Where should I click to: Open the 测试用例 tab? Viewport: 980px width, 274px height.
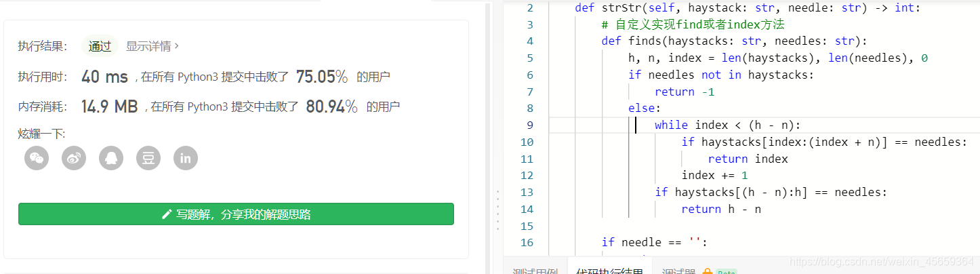click(x=535, y=271)
